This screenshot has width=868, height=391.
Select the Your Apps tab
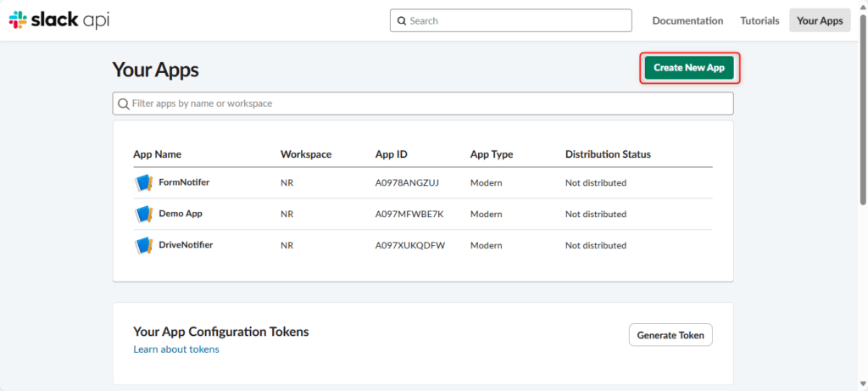(x=820, y=20)
